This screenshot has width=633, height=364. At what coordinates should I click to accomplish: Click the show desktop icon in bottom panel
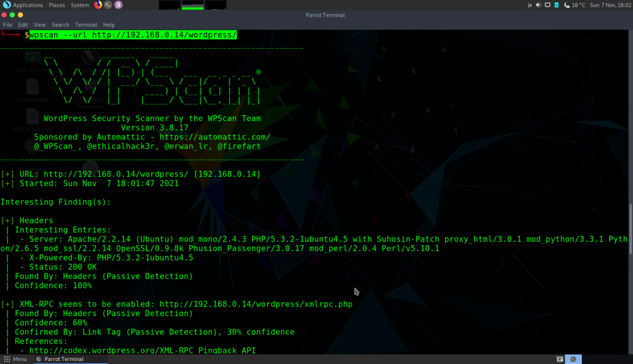[560, 359]
